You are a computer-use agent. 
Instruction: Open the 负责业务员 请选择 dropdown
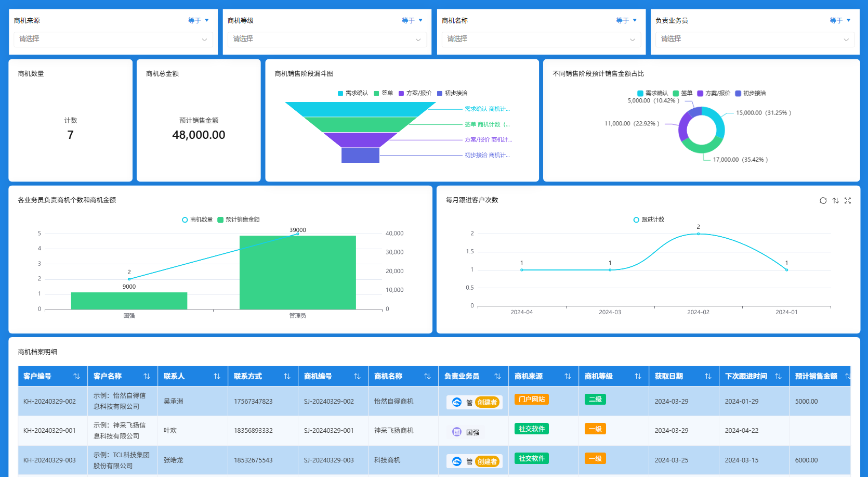tap(755, 39)
